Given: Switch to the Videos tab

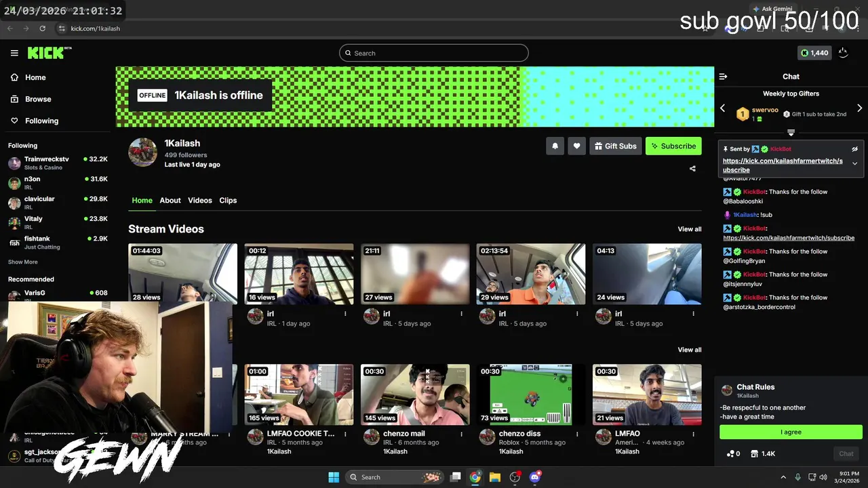Looking at the screenshot, I should (x=200, y=201).
